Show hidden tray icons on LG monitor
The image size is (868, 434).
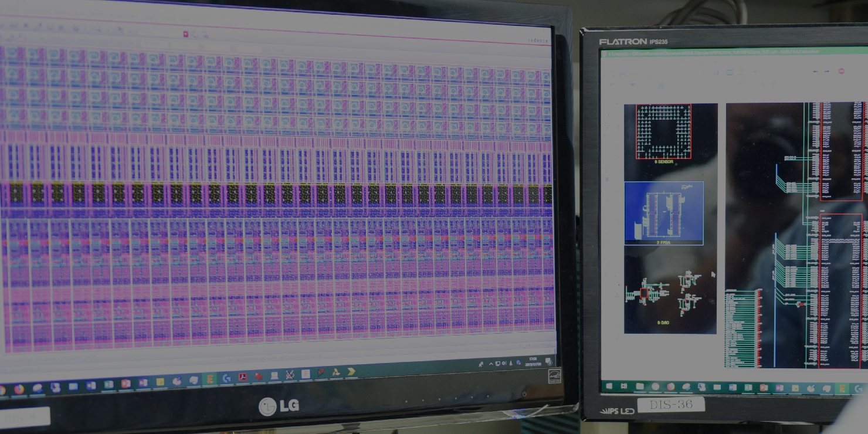coord(491,364)
